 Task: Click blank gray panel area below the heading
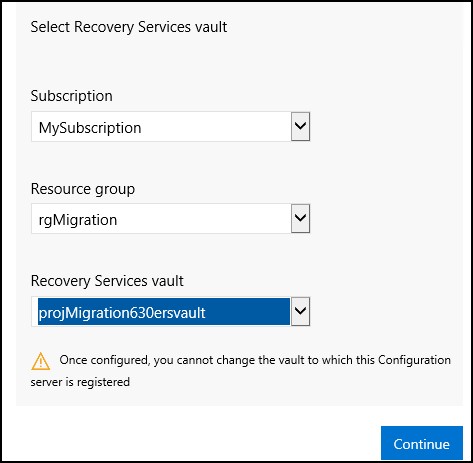(233, 60)
